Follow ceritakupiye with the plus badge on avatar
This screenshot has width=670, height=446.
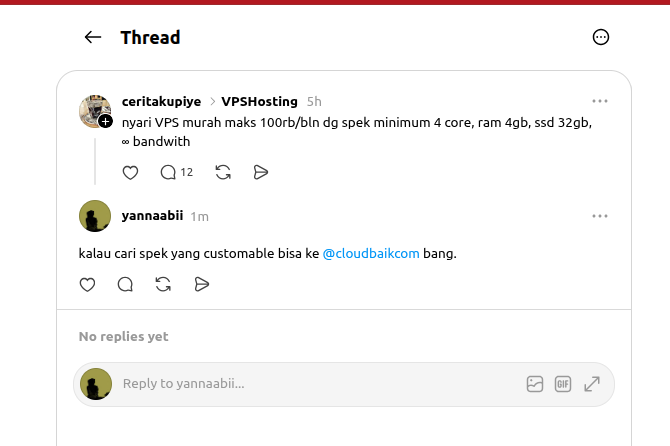click(105, 121)
